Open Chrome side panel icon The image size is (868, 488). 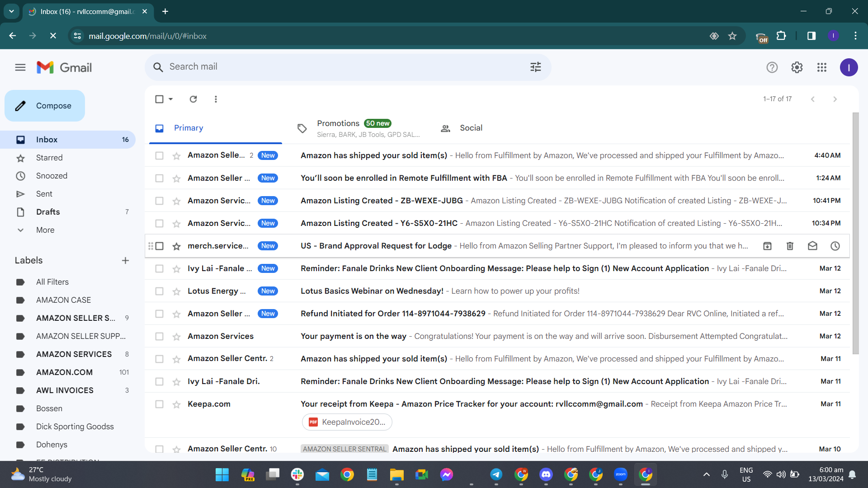811,36
